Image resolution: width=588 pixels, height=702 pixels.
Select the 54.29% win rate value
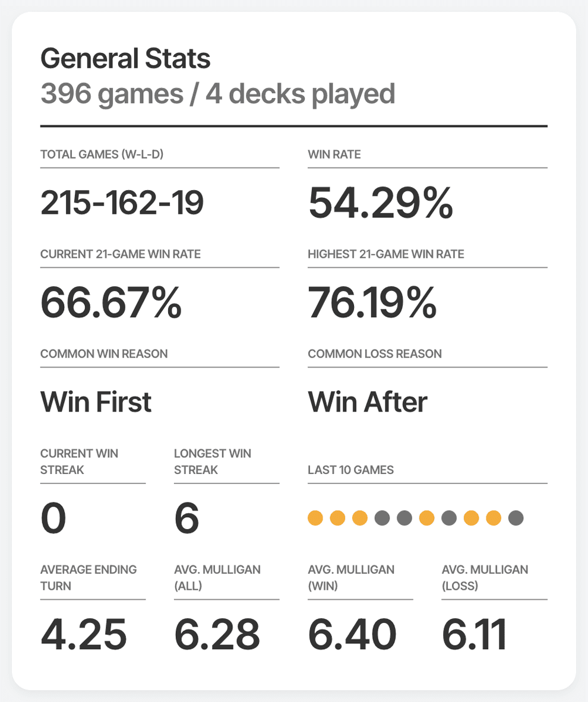(380, 203)
